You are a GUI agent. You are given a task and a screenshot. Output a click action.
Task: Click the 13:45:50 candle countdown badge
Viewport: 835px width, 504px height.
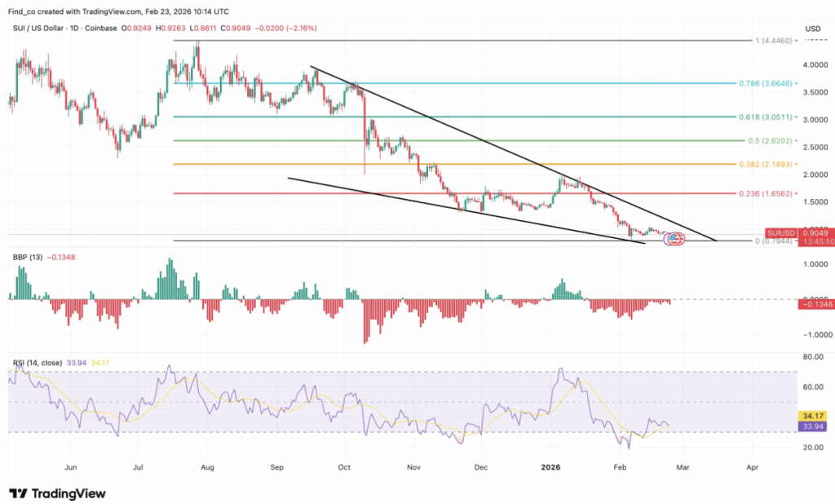pos(818,241)
